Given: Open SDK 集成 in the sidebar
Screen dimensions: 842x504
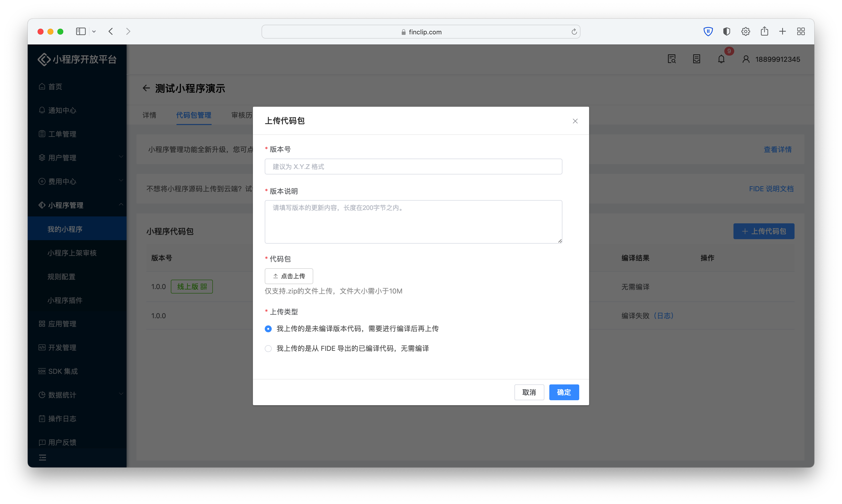Looking at the screenshot, I should tap(77, 371).
